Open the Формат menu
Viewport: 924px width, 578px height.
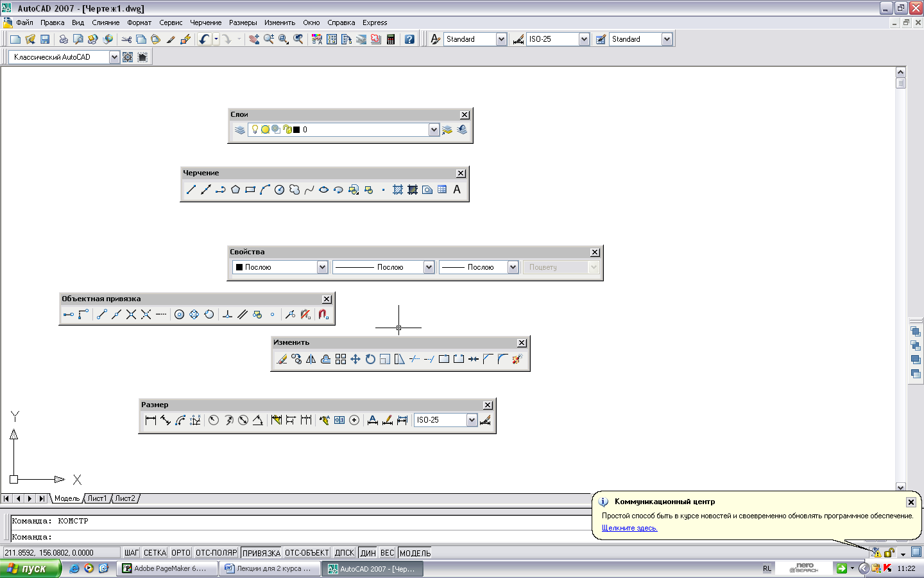pos(139,22)
